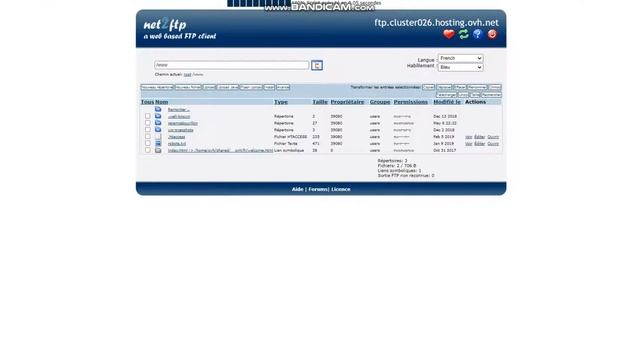
Task: Click the root link in Chemin actuel
Action: (187, 75)
